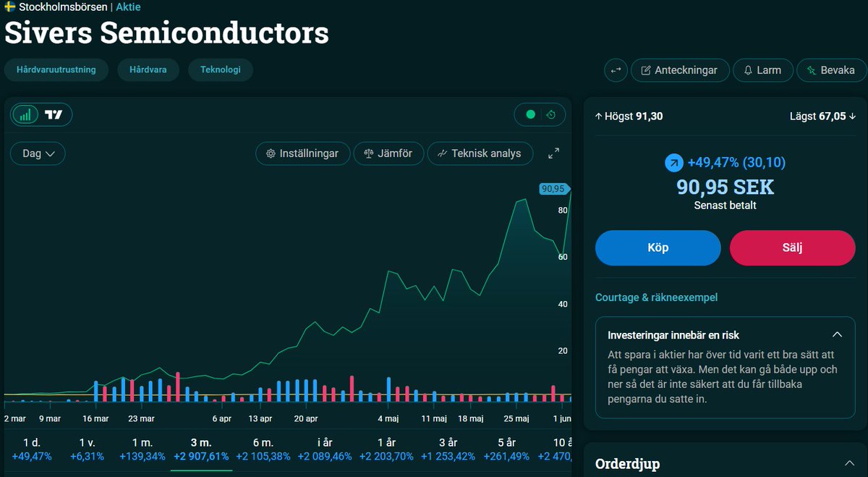Toggle the green live streaming indicator

(531, 114)
